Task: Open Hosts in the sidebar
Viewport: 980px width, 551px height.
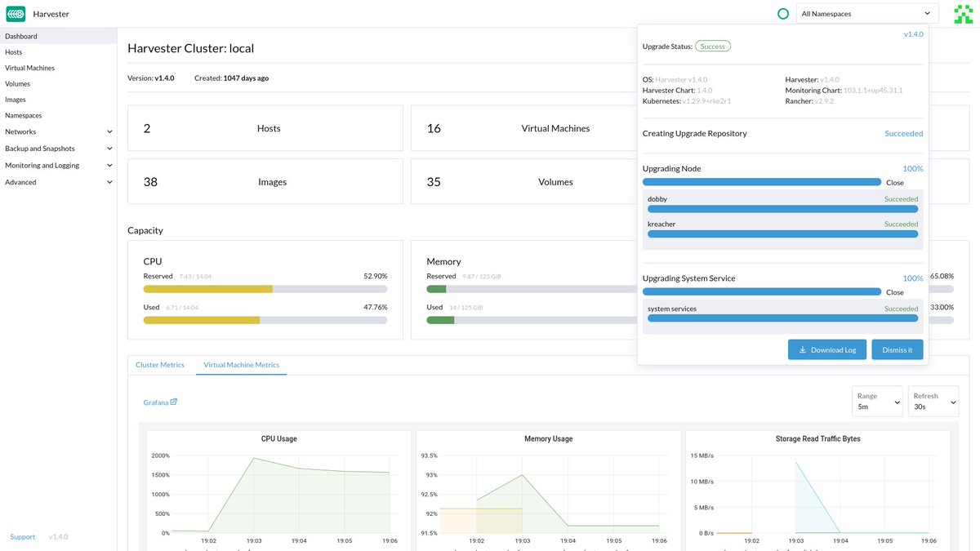Action: click(x=58, y=52)
